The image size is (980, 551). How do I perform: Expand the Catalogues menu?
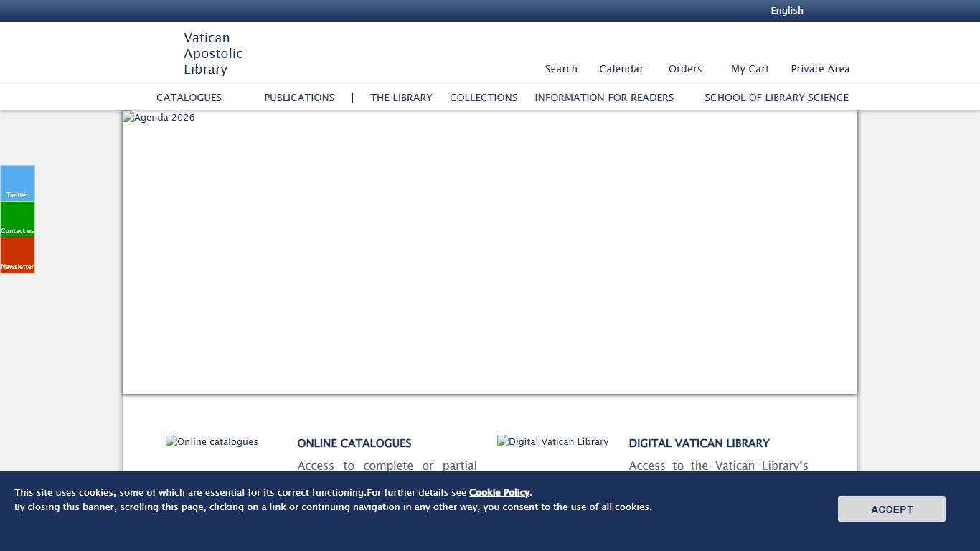click(x=189, y=98)
